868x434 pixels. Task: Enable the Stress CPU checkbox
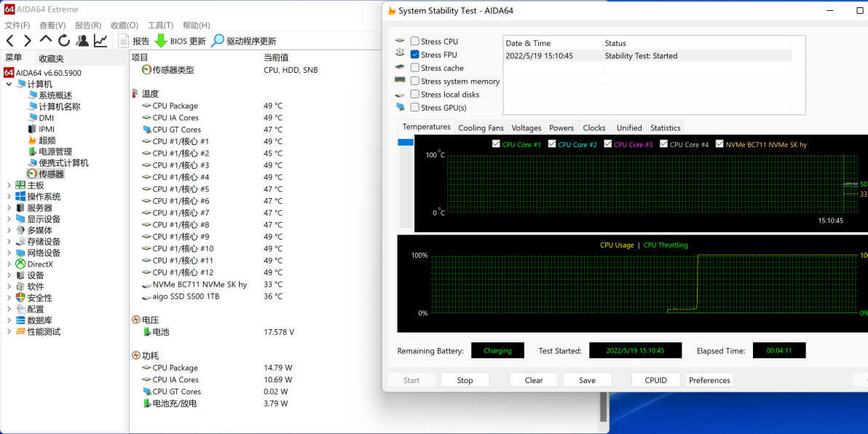[x=414, y=41]
